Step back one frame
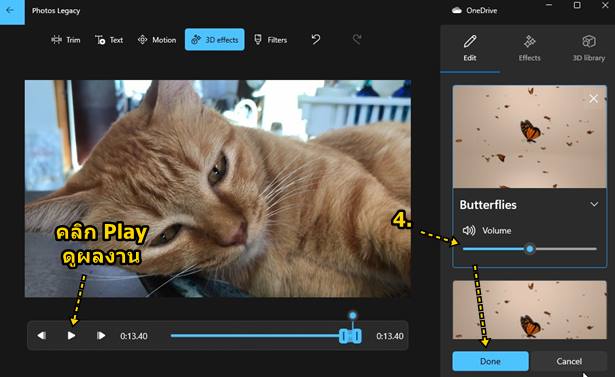The image size is (615, 377). point(41,335)
